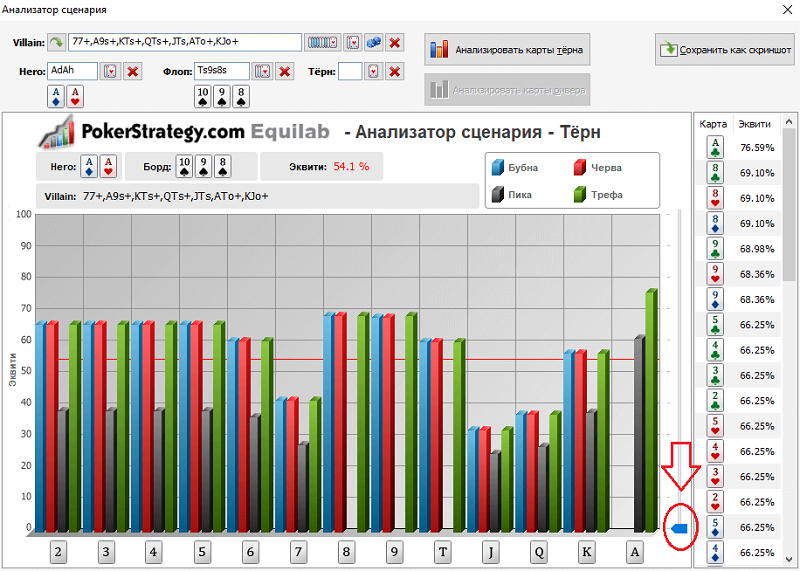Open the card picker for the turn
Image resolution: width=800 pixels, height=571 pixels.
pyautogui.click(x=373, y=71)
